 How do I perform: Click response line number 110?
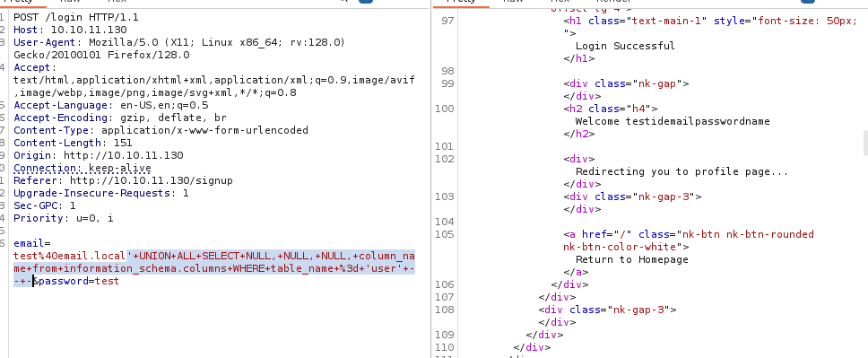pos(445,347)
